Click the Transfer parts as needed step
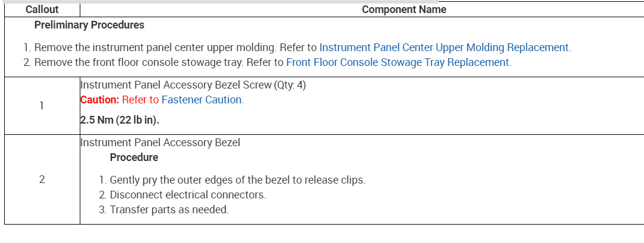 point(169,210)
